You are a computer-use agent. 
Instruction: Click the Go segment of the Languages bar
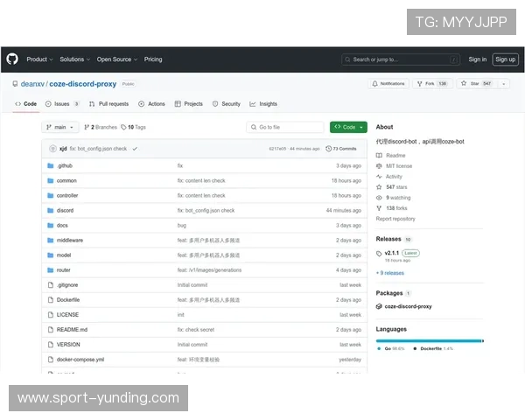427,340
